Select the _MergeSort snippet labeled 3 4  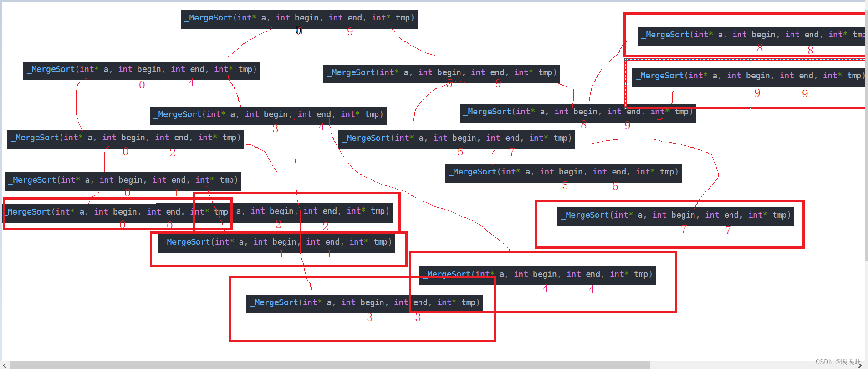click(268, 115)
